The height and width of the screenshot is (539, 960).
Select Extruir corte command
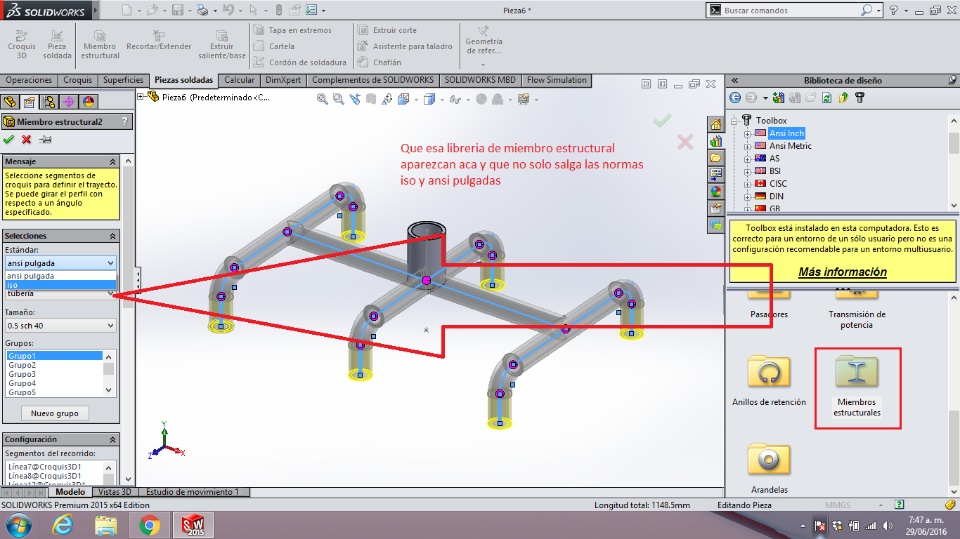point(388,30)
